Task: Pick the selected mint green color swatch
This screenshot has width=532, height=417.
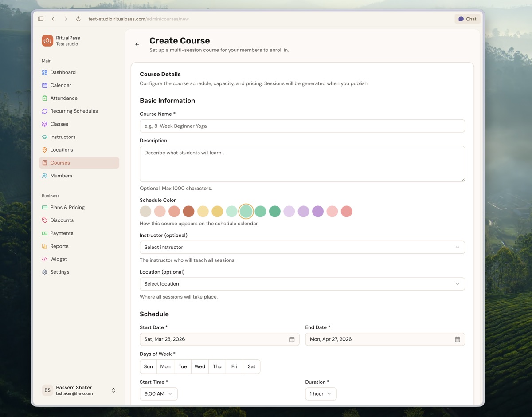Action: point(246,212)
